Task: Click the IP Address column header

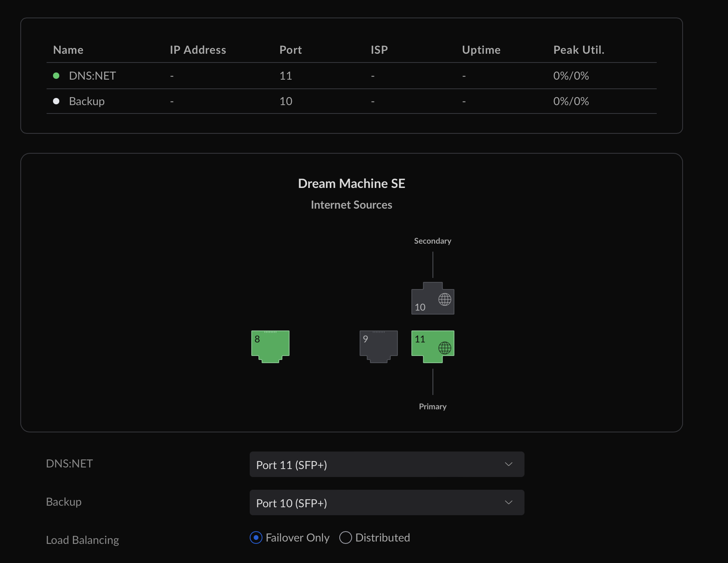Action: pos(198,50)
